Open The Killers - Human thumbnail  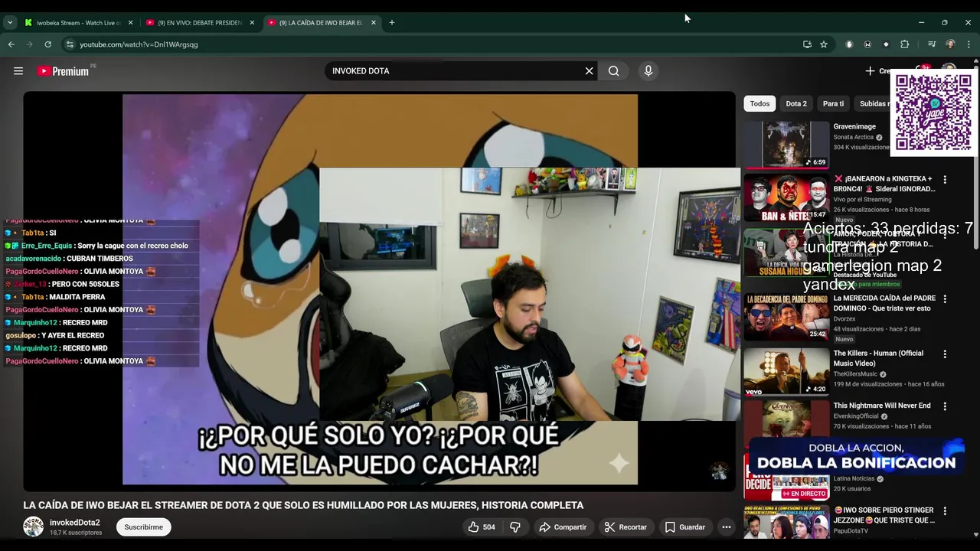(x=786, y=372)
